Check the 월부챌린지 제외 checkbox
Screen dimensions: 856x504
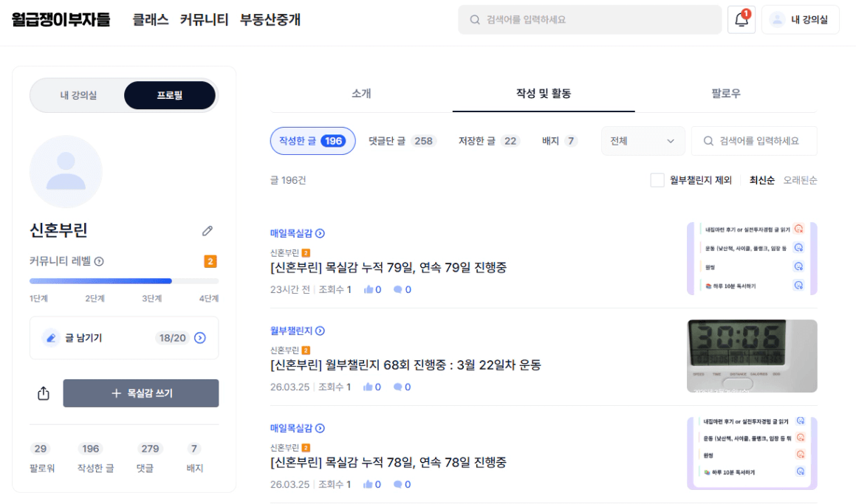point(657,180)
